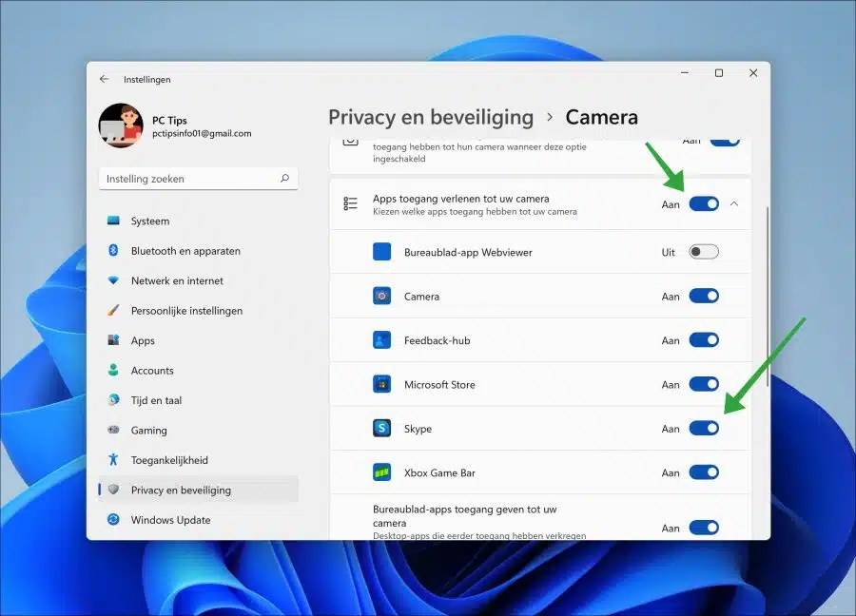Image resolution: width=856 pixels, height=616 pixels.
Task: Select the Gaming controller icon
Action: [113, 430]
